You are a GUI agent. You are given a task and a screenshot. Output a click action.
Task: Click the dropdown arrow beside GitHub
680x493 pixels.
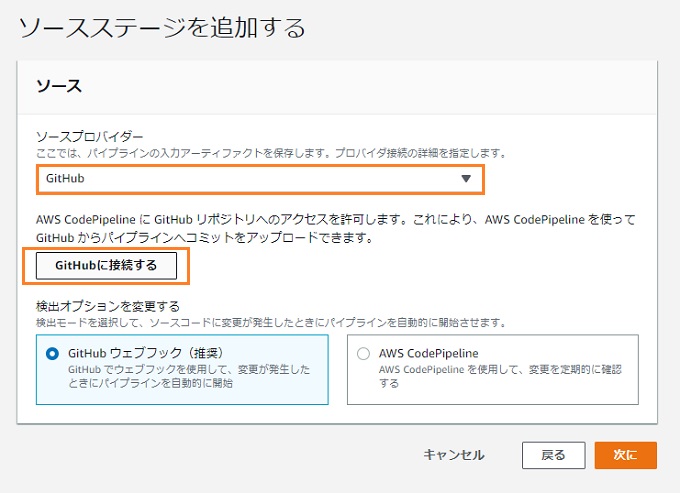(466, 179)
